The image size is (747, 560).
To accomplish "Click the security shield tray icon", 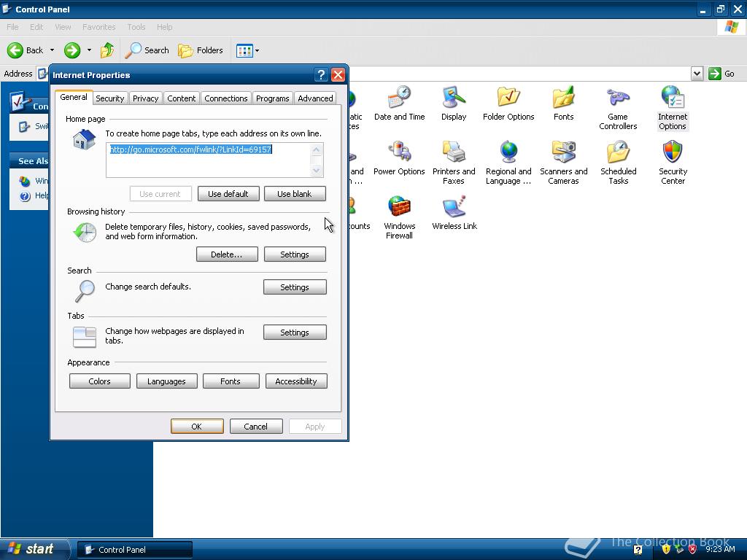I will pyautogui.click(x=666, y=549).
